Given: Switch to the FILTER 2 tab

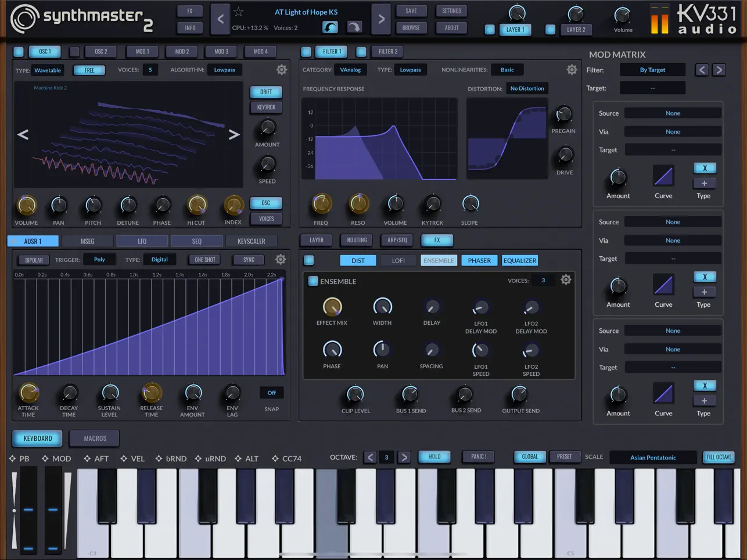Looking at the screenshot, I should pyautogui.click(x=387, y=51).
